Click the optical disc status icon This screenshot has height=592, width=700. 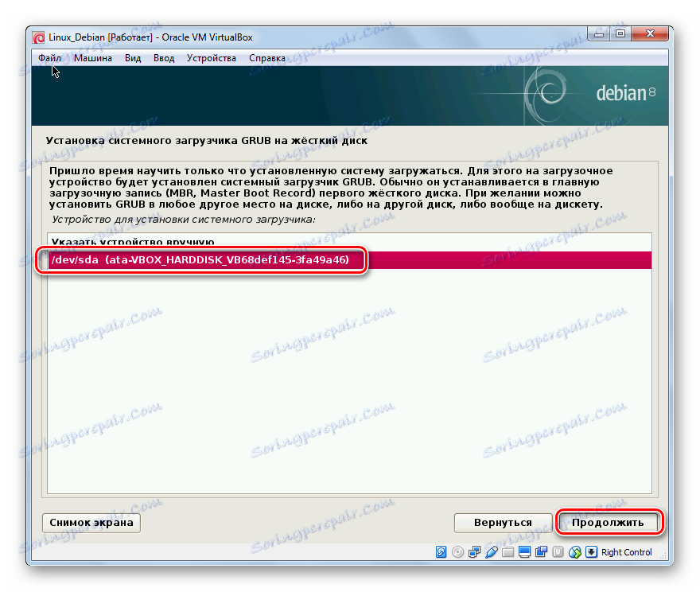point(457,552)
